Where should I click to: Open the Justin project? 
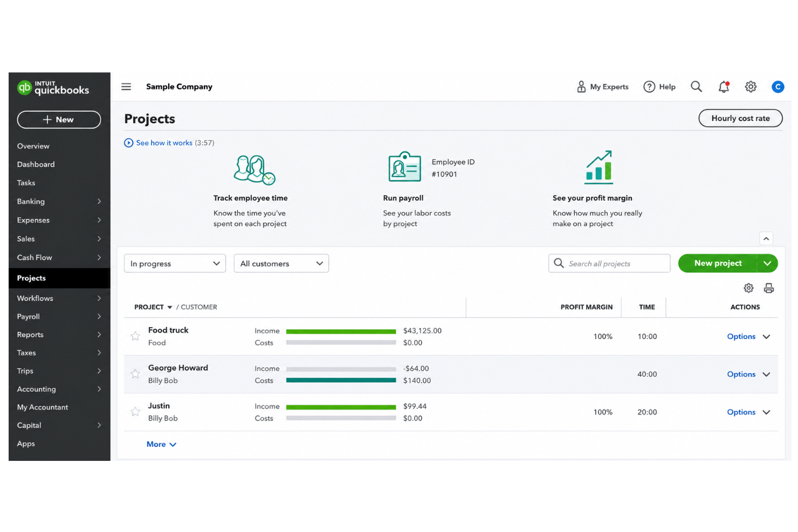159,406
